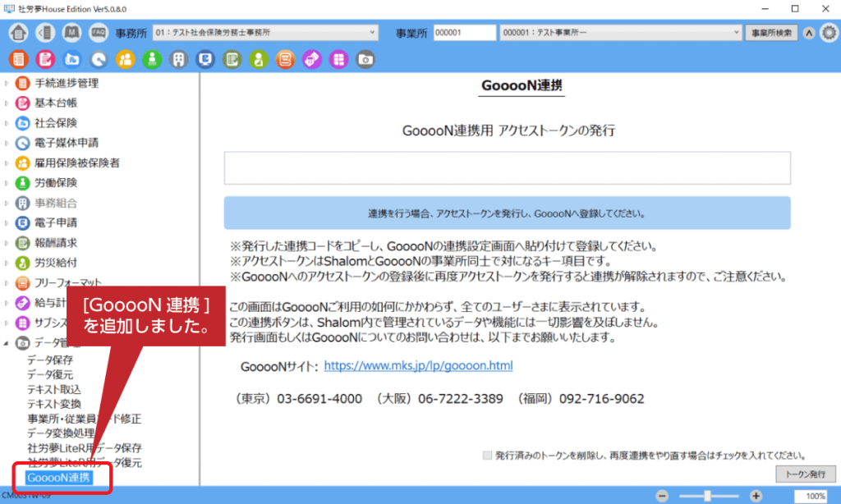Click the back navigation icon in header
Screen dimensions: 841x504
(x=46, y=33)
